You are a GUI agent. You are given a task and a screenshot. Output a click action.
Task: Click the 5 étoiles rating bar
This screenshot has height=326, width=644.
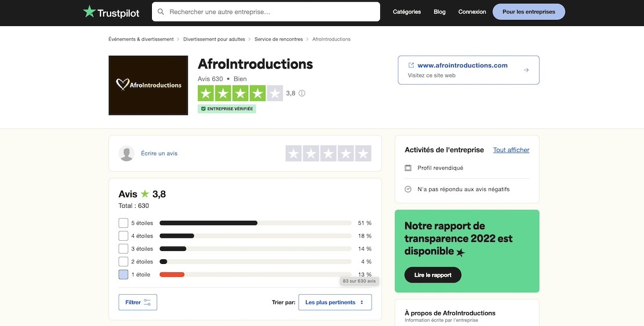click(x=256, y=223)
